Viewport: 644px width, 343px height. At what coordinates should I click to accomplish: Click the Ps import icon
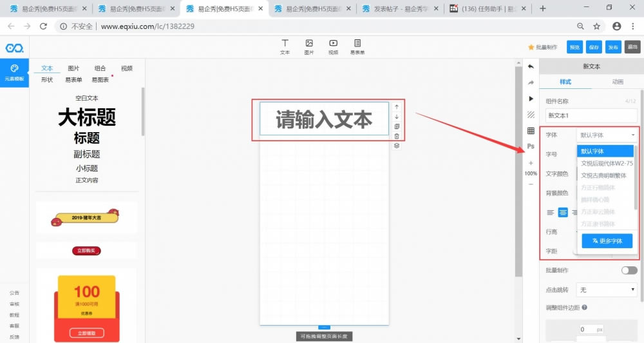tap(531, 146)
